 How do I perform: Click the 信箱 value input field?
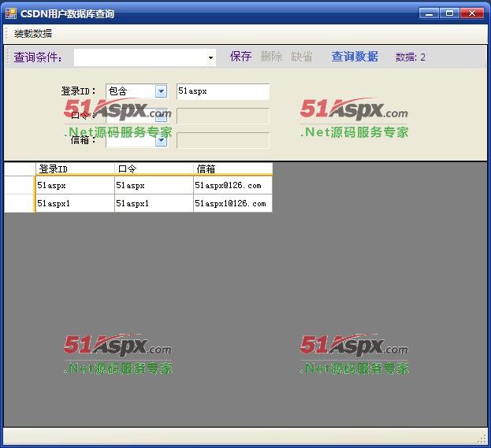(223, 140)
